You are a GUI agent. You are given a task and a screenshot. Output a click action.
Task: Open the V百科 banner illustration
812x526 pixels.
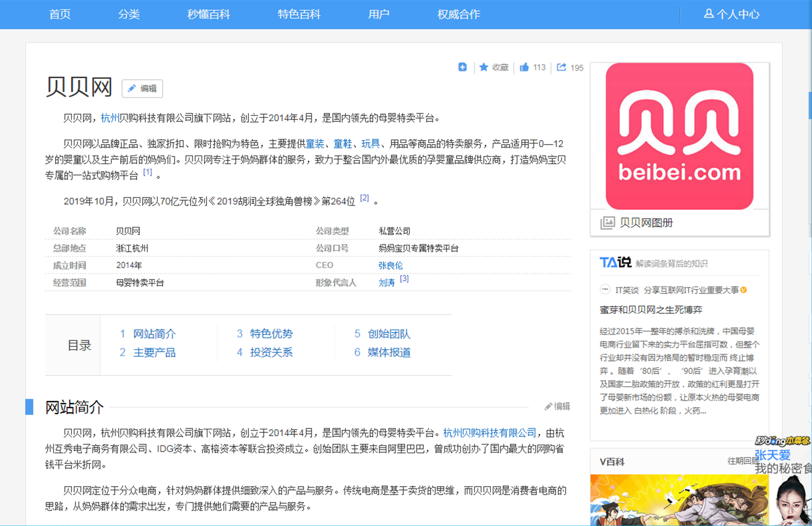click(x=680, y=500)
